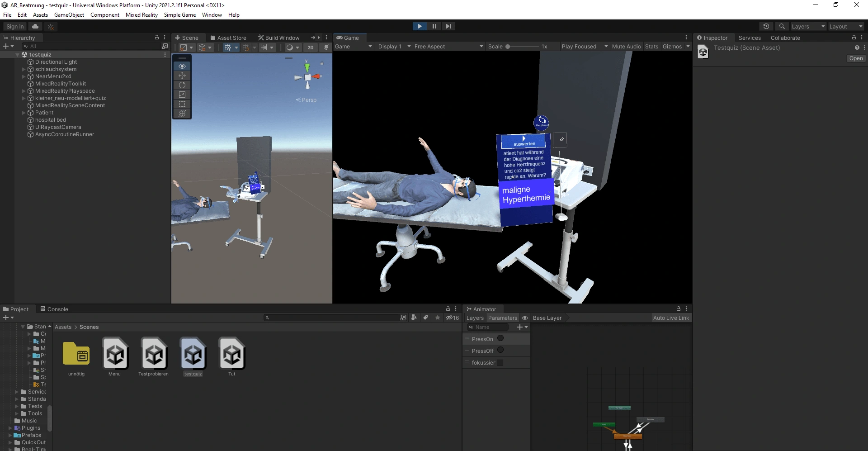This screenshot has height=451, width=868.
Task: Open the Layout dropdown in toolbar
Action: pyautogui.click(x=845, y=26)
